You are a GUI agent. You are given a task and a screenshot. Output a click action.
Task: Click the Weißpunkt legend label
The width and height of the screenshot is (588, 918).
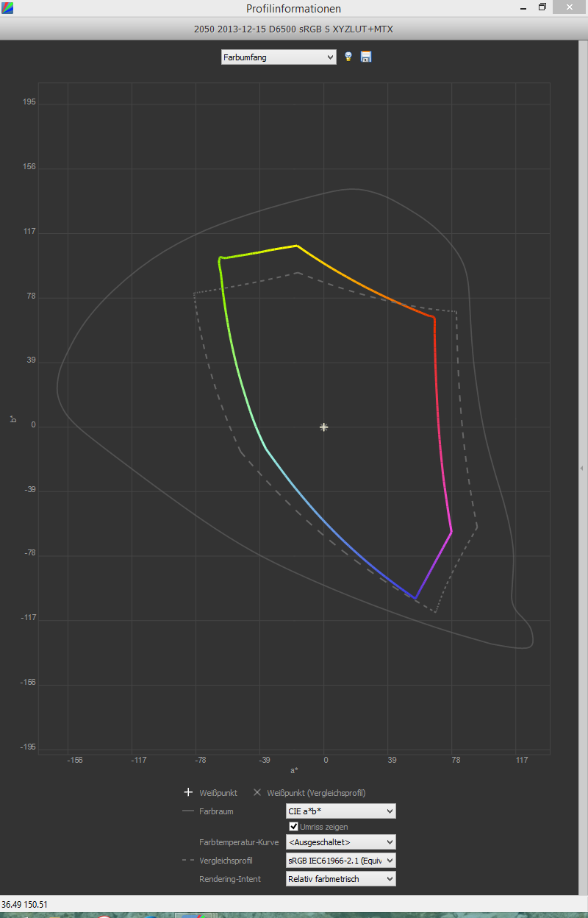218,793
